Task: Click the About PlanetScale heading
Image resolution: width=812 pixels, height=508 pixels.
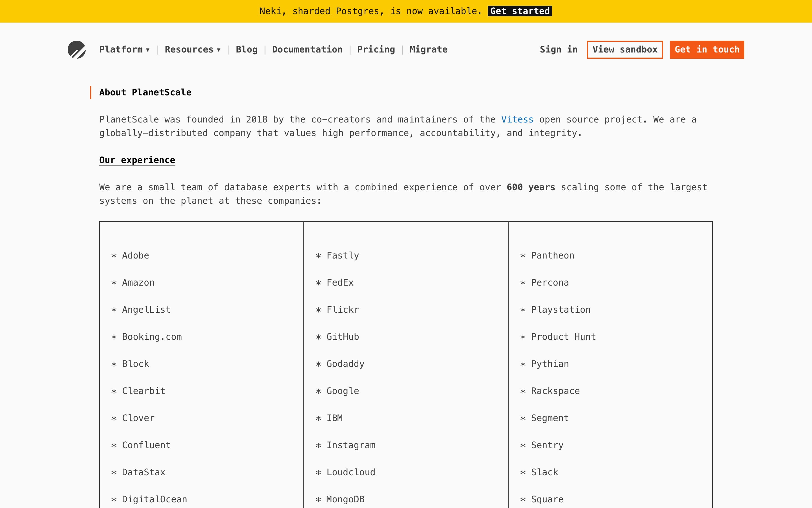Action: tap(145, 92)
